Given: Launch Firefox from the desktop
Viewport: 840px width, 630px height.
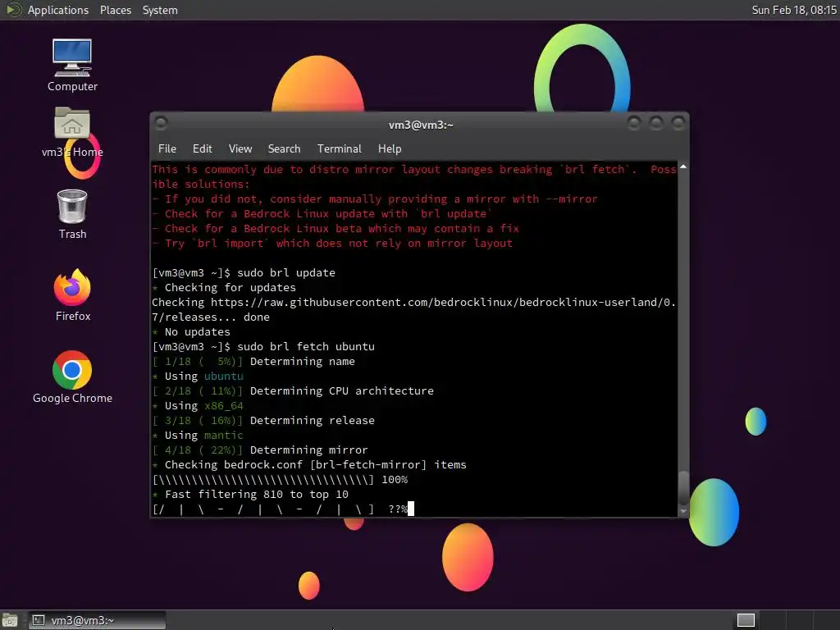Looking at the screenshot, I should (72, 295).
